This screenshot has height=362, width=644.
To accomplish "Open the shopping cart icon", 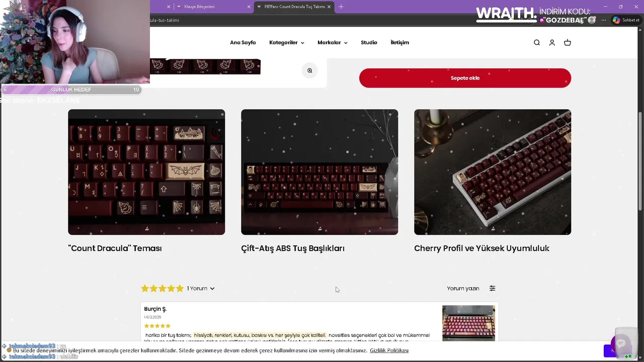I will point(568,43).
